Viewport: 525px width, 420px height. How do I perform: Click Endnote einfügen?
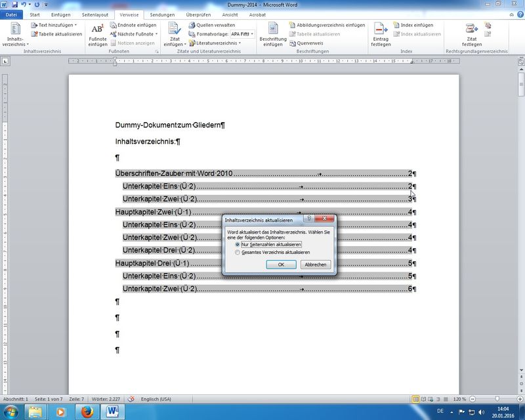point(133,25)
